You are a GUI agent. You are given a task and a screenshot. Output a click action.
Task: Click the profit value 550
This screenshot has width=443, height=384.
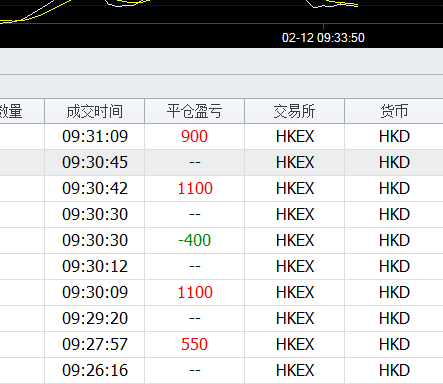point(195,344)
